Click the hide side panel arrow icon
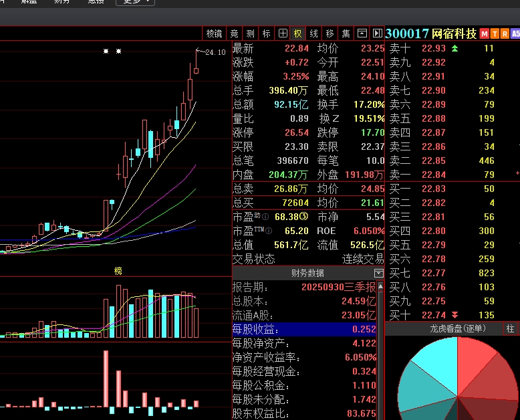520x420 pixels. coord(378,33)
